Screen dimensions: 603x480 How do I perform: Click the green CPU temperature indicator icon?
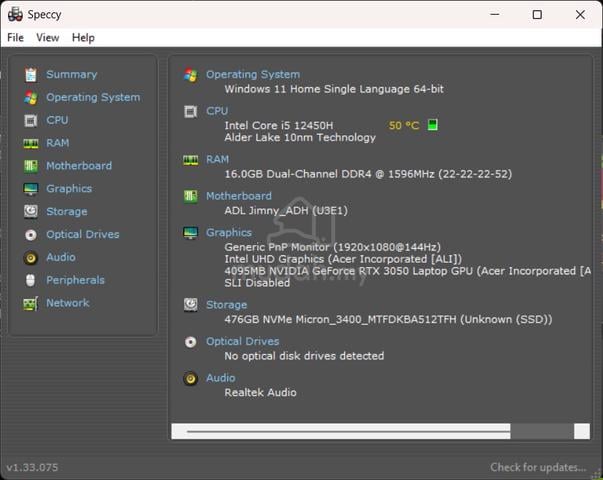tap(433, 125)
